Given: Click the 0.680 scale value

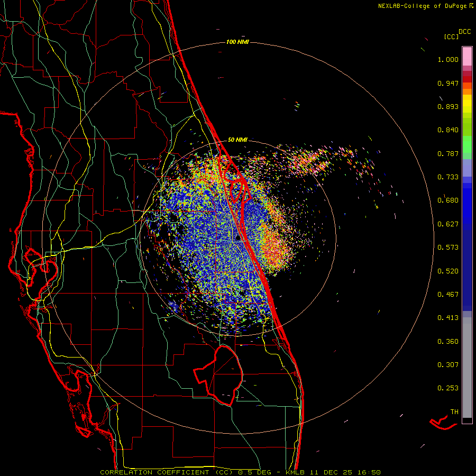Looking at the screenshot, I should click(448, 200).
